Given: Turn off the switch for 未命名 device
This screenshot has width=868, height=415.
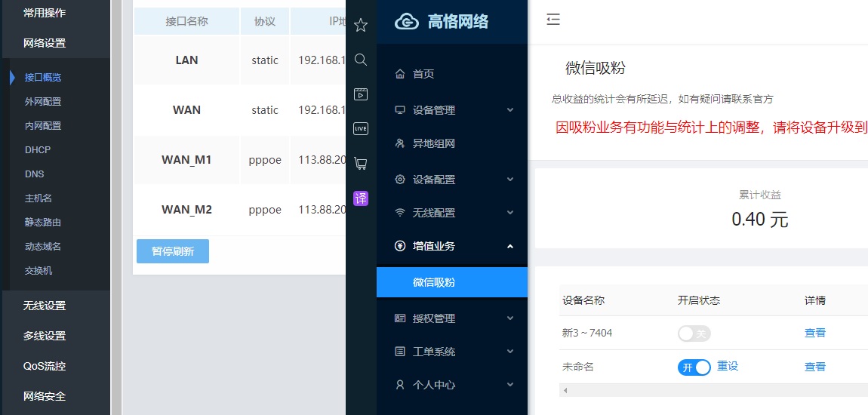Looking at the screenshot, I should click(694, 367).
